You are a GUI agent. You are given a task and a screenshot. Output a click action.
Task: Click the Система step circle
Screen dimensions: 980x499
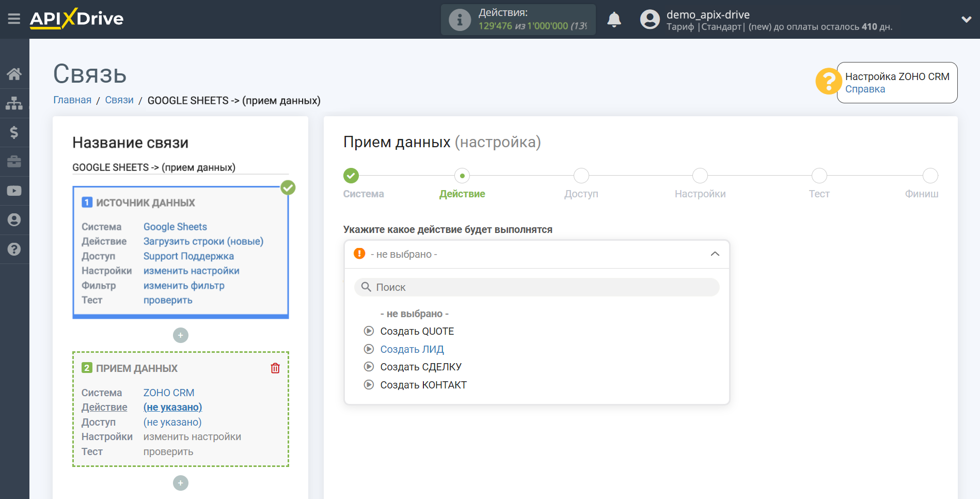(x=351, y=176)
